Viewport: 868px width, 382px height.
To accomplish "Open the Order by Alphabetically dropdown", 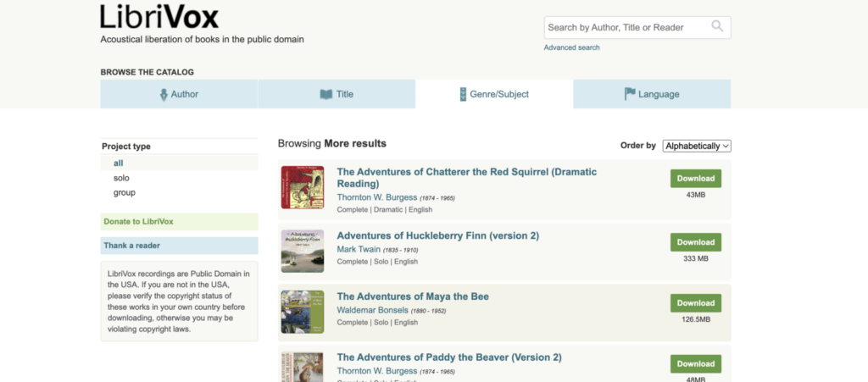I will point(697,146).
